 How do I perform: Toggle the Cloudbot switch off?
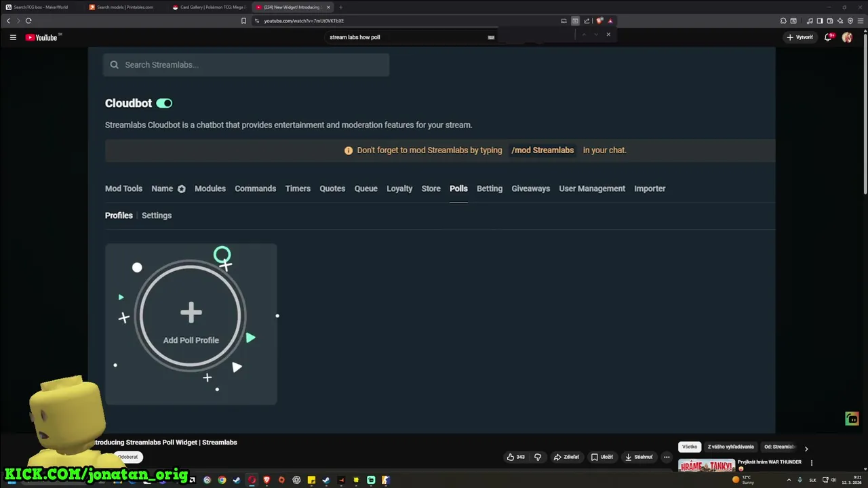click(164, 103)
